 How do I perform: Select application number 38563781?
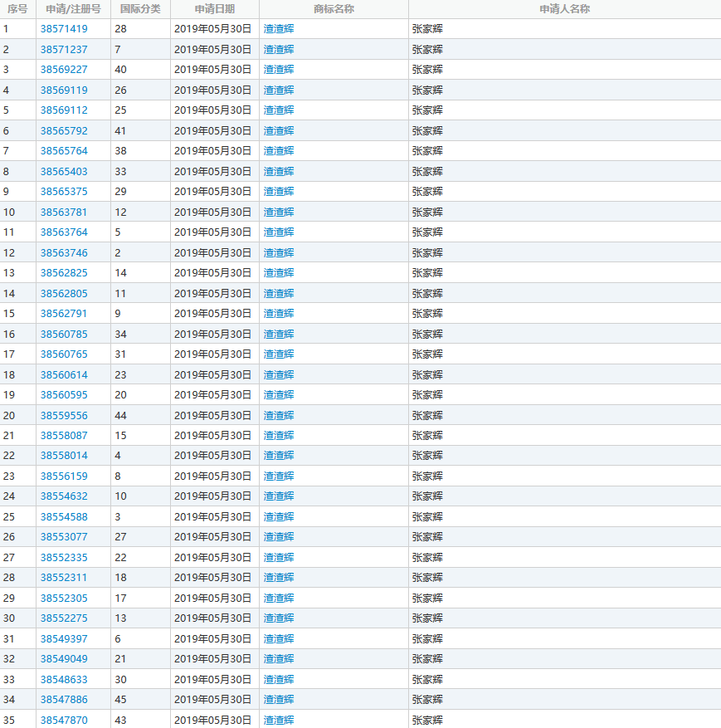[64, 213]
